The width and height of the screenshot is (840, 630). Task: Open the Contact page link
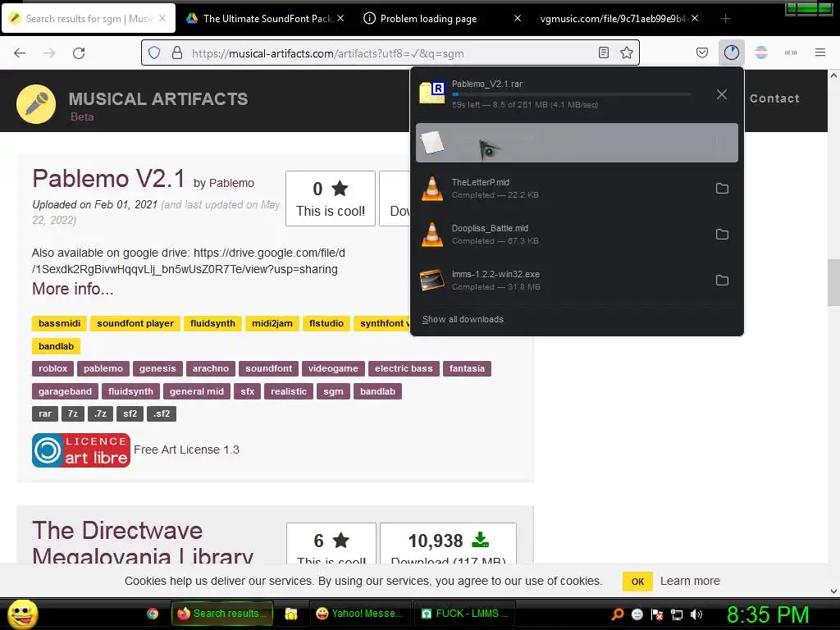[774, 98]
